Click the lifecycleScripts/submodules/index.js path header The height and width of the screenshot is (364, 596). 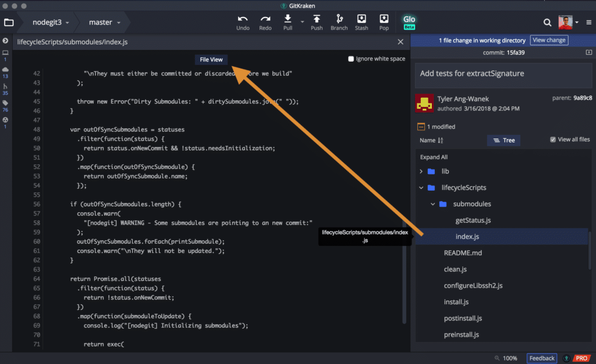[72, 42]
